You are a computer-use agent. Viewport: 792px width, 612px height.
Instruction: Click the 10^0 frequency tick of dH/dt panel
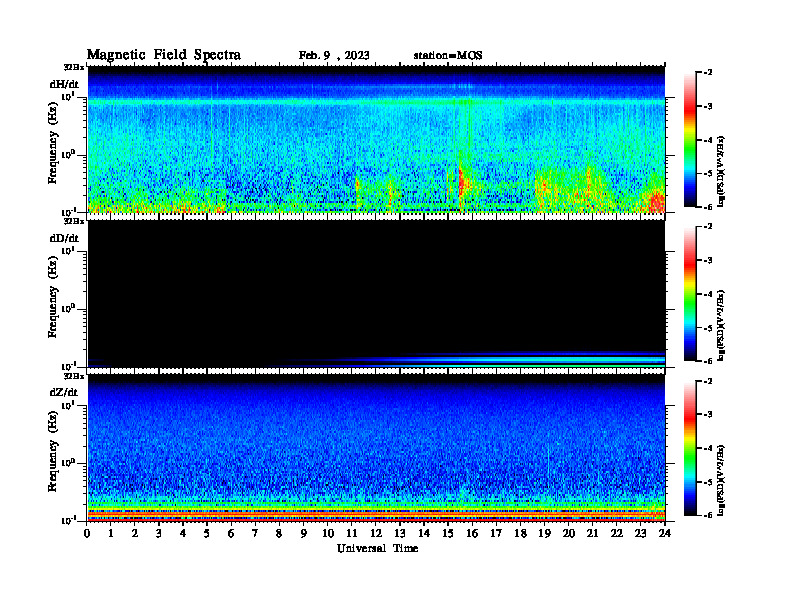pos(68,154)
